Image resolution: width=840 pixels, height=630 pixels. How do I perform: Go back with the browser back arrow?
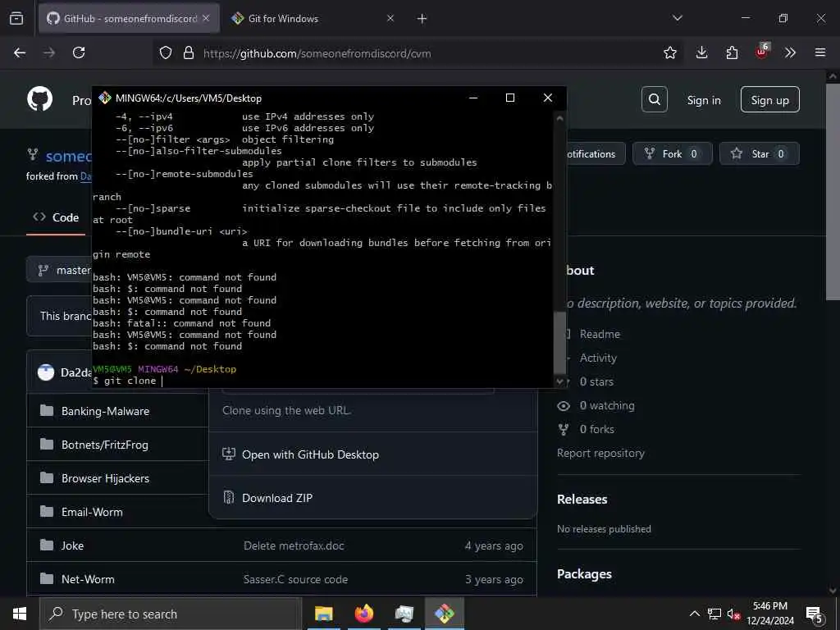pos(20,53)
